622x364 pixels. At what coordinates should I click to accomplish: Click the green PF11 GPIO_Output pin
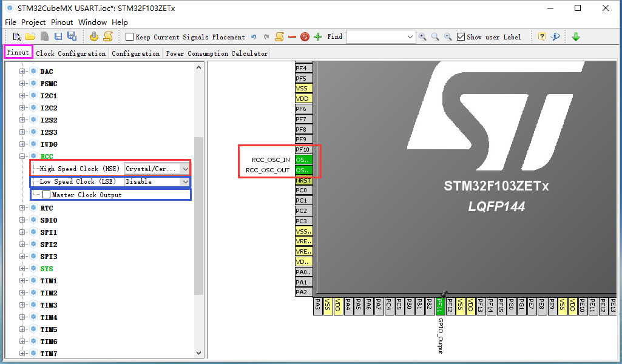439,306
